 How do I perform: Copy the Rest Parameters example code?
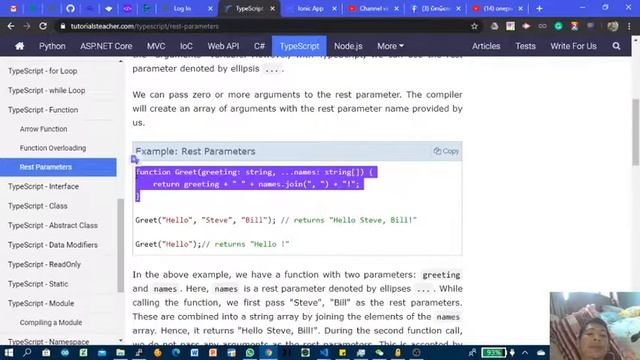tap(446, 151)
